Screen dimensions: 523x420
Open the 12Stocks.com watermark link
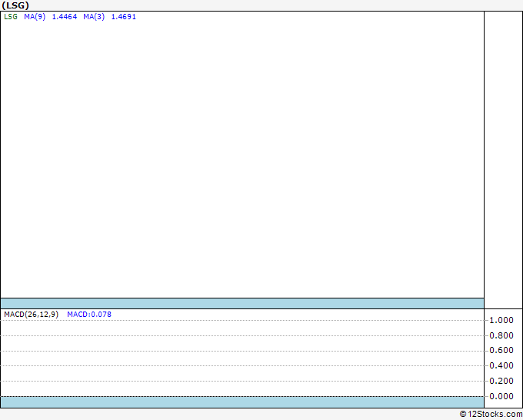pyautogui.click(x=490, y=414)
